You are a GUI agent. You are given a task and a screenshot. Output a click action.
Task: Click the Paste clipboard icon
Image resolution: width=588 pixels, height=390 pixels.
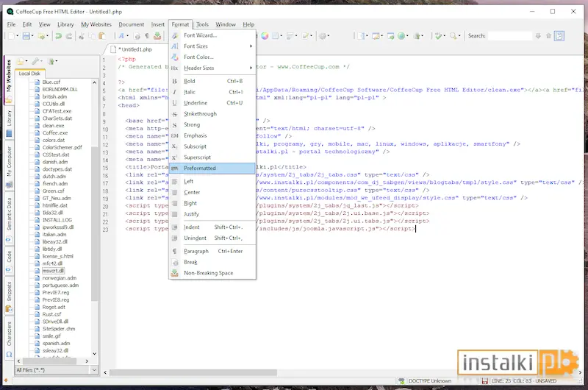(x=101, y=36)
